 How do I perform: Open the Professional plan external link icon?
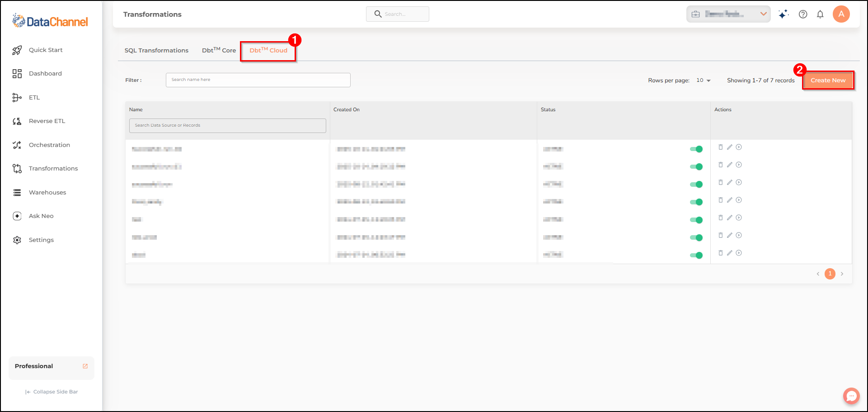pyautogui.click(x=85, y=366)
